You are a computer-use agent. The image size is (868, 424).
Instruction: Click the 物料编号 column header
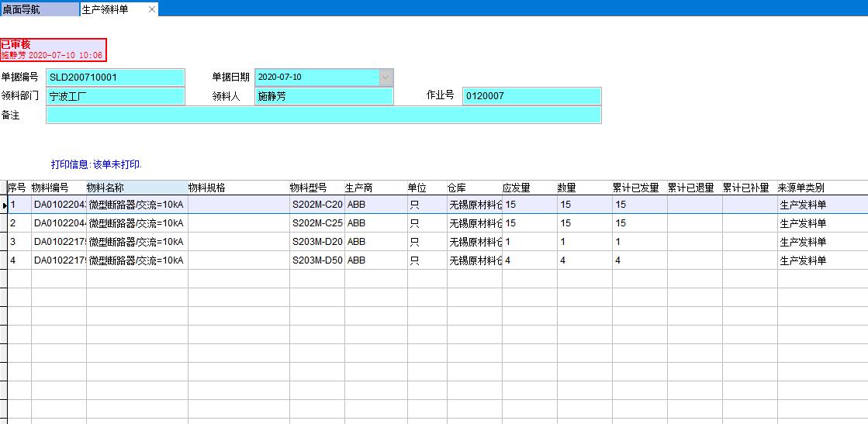tap(58, 188)
